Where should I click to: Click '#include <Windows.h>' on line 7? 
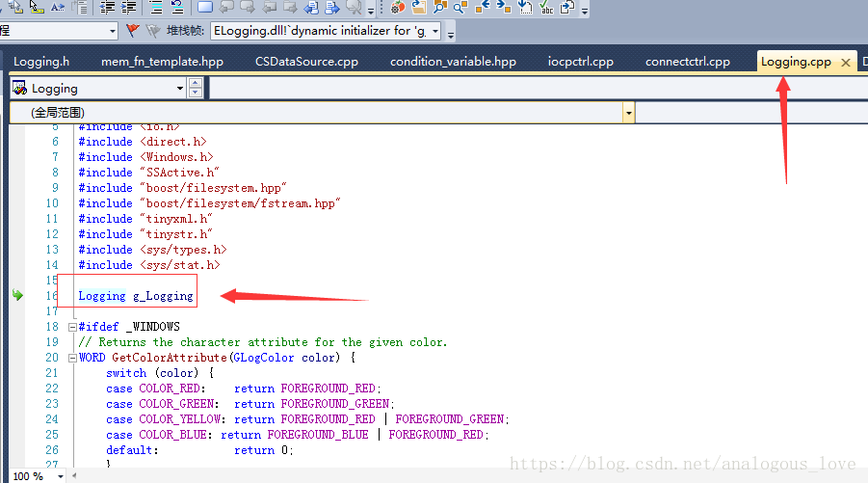click(145, 157)
